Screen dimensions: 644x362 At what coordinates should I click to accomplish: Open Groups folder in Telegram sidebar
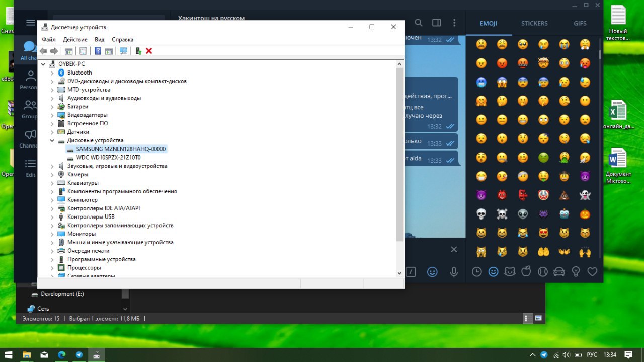click(x=30, y=109)
